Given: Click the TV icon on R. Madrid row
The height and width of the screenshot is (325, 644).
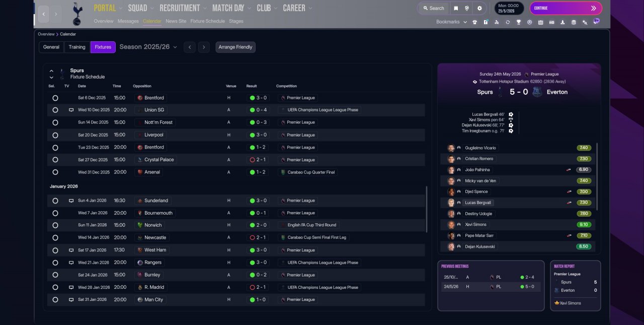Looking at the screenshot, I should pyautogui.click(x=71, y=287).
